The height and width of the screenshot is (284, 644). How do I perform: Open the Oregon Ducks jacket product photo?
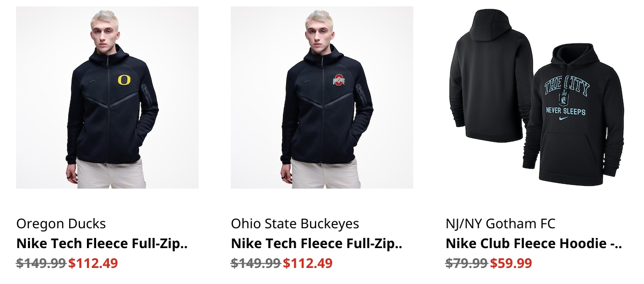[x=107, y=98]
